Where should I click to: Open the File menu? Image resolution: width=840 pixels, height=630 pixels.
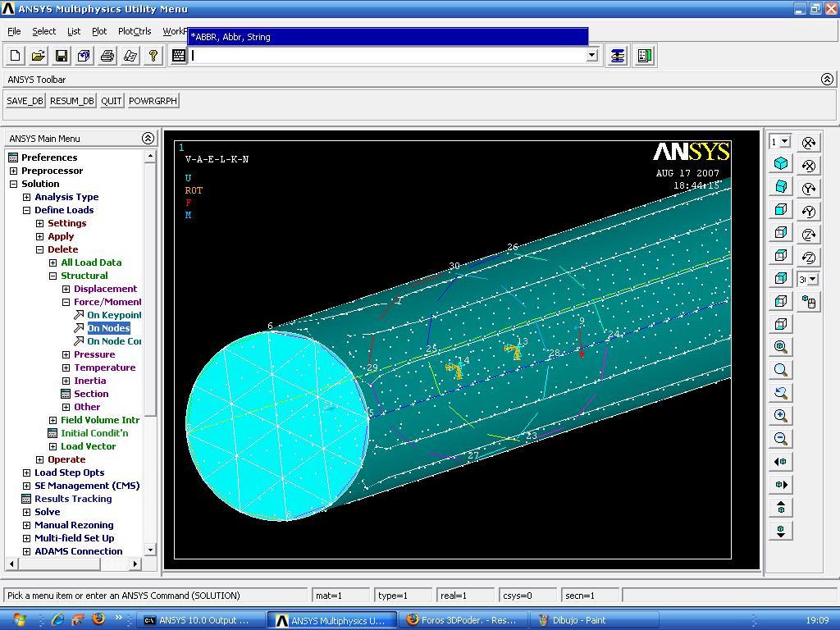(x=14, y=31)
